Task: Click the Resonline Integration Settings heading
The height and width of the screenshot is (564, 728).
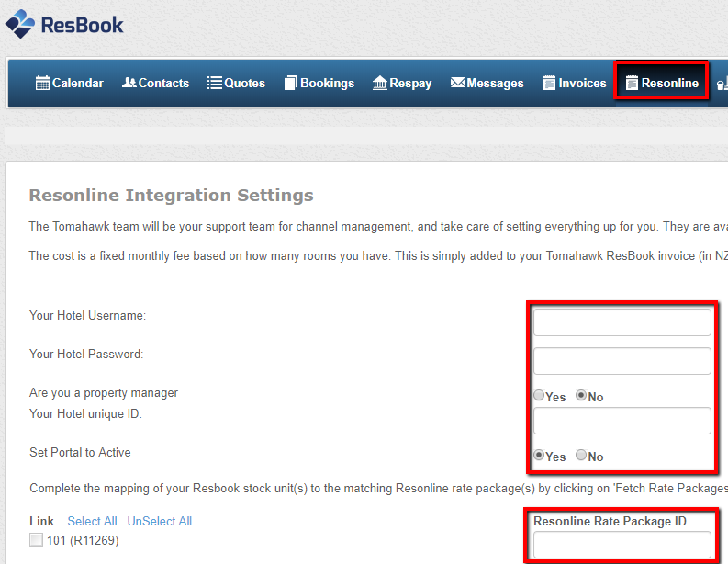Action: click(x=172, y=195)
